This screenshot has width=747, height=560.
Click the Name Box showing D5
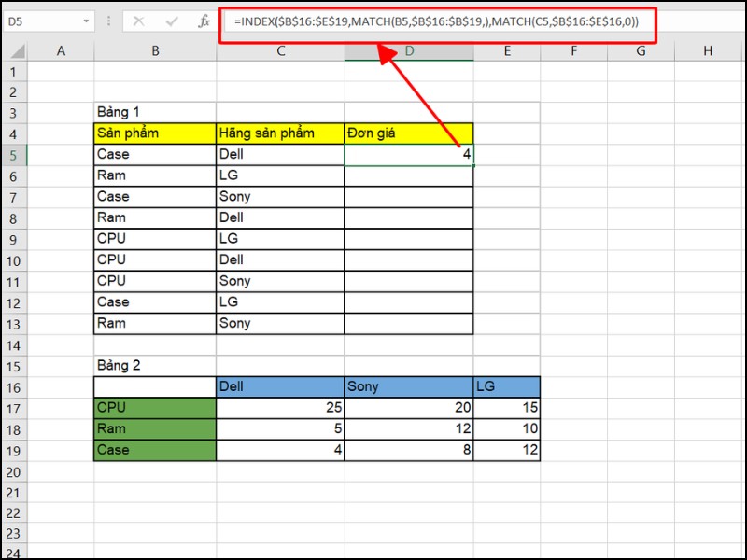tap(42, 21)
